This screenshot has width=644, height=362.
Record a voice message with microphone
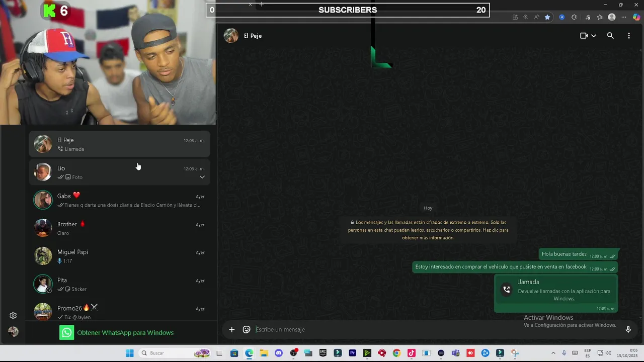628,329
